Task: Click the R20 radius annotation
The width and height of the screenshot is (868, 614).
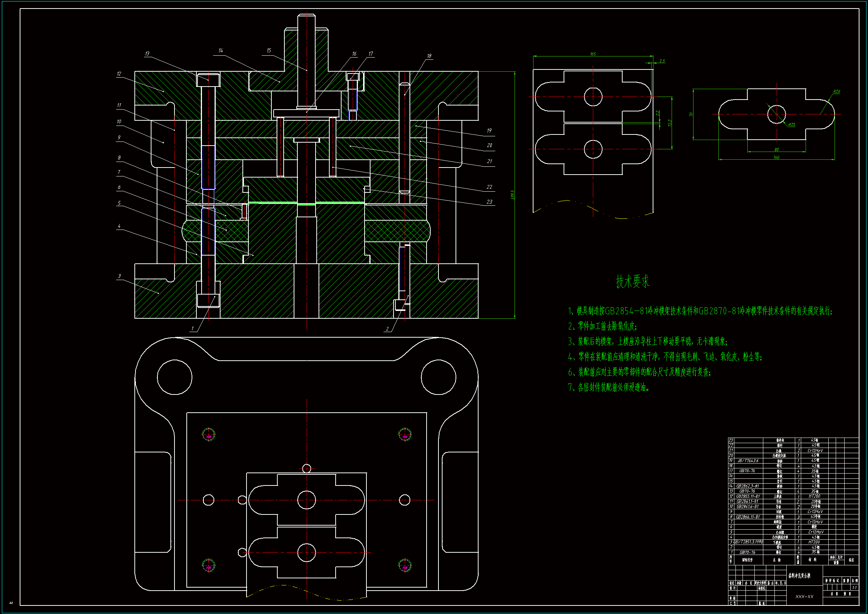Action: (836, 91)
